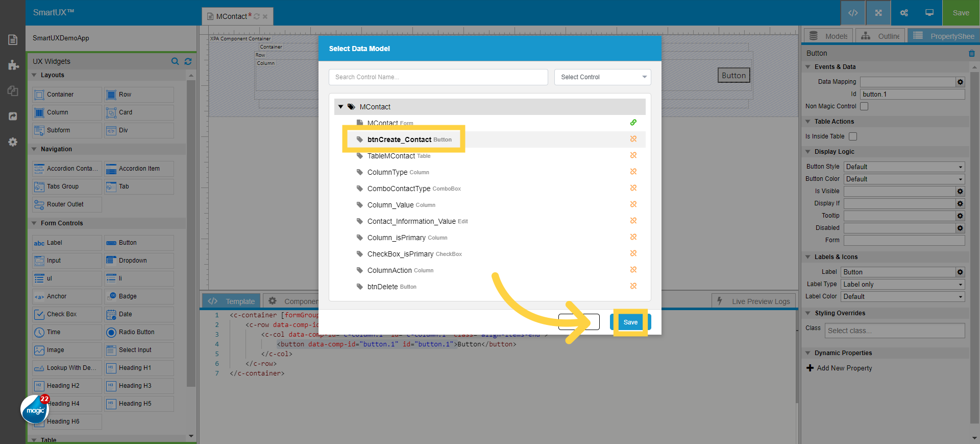Click the Button element on the canvas
This screenshot has width=980, height=444.
pyautogui.click(x=734, y=76)
